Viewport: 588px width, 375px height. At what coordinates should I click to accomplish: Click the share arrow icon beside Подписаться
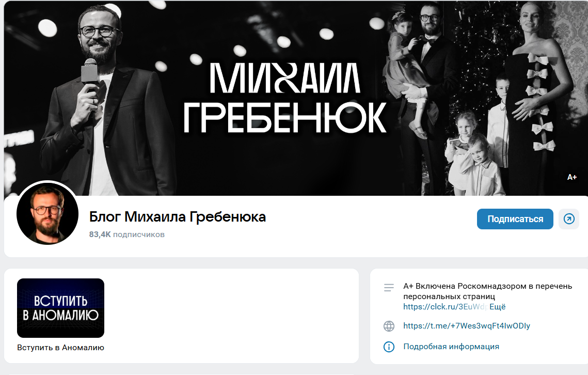pyautogui.click(x=569, y=219)
